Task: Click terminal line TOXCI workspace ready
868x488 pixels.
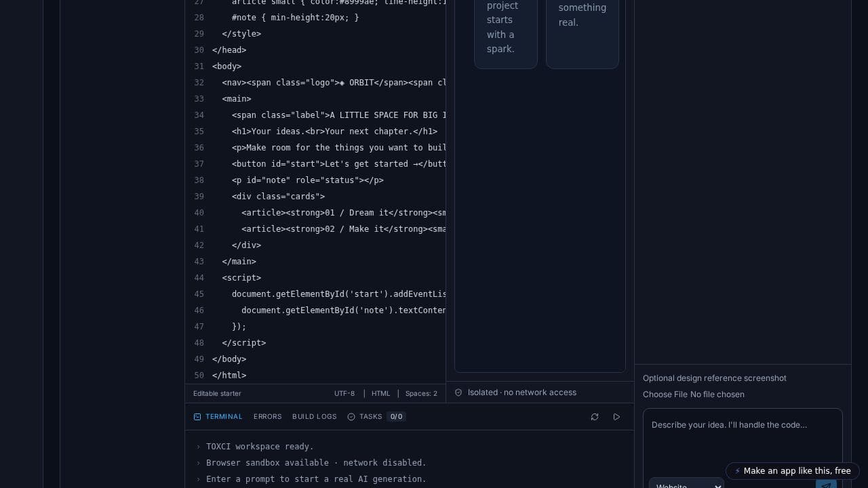Action: pyautogui.click(x=260, y=447)
